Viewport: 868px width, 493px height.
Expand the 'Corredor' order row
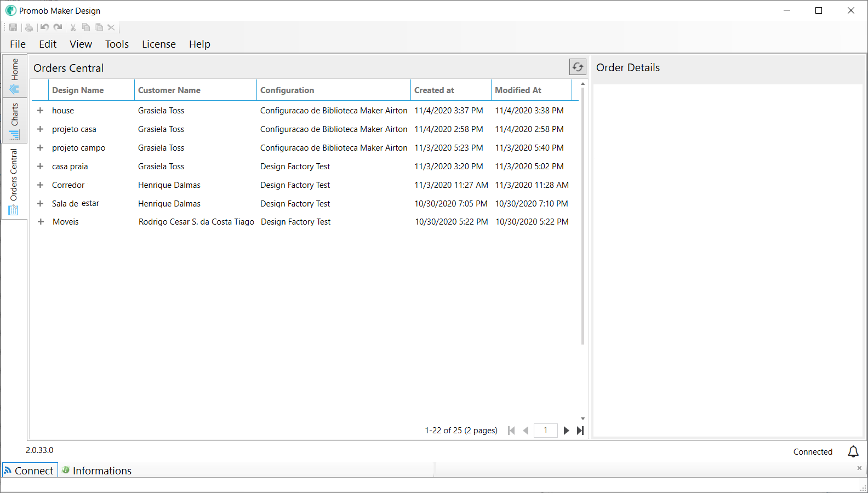coord(40,185)
